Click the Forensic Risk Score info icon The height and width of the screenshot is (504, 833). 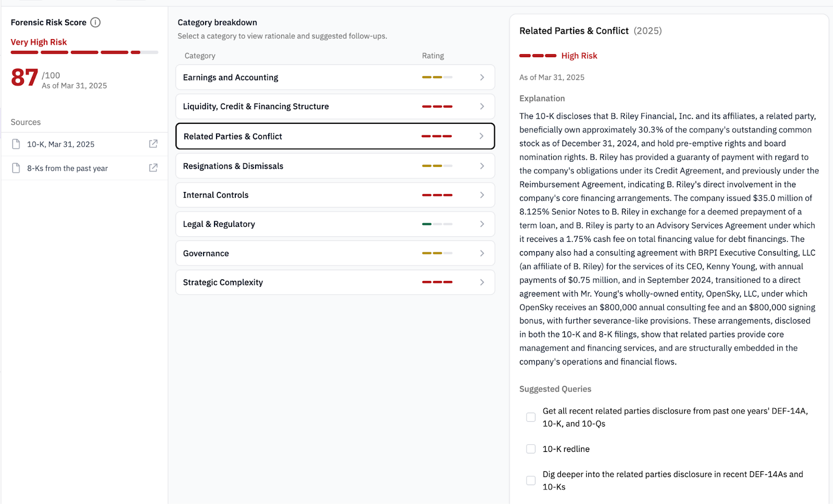point(95,22)
